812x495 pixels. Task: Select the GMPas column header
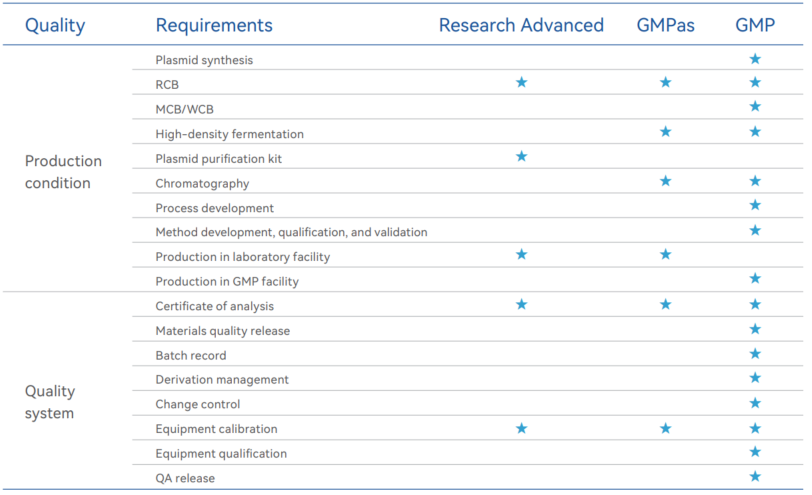[x=665, y=25]
